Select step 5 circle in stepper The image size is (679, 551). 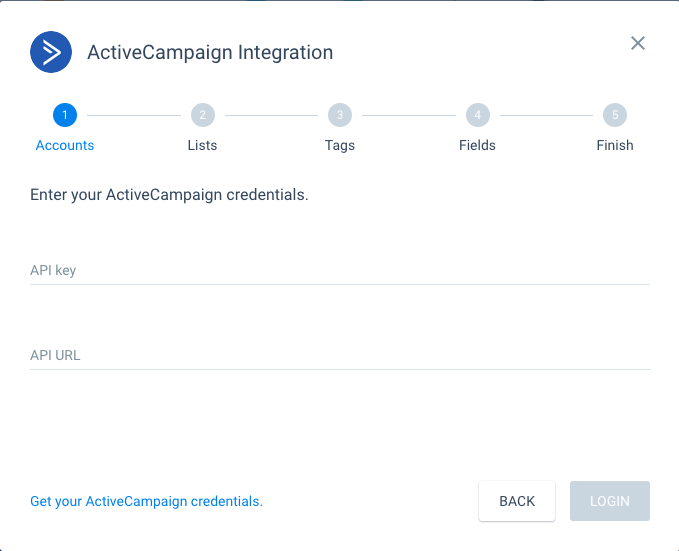[x=615, y=115]
